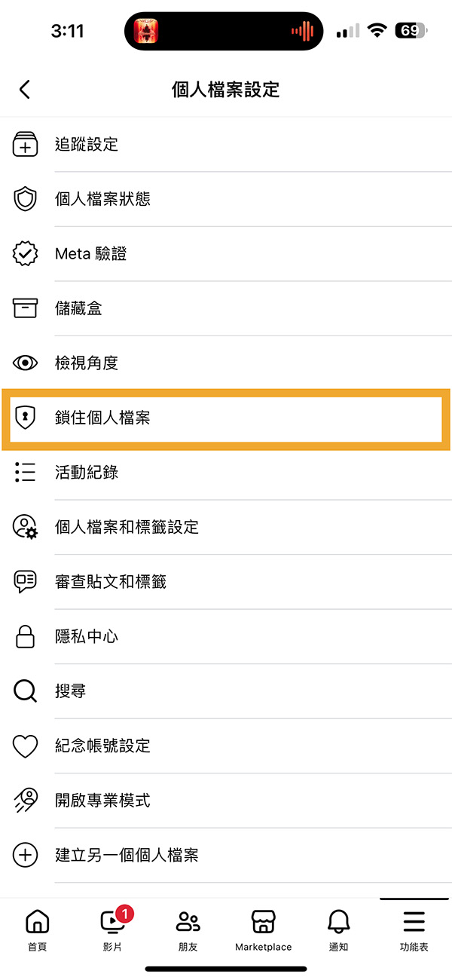Tap the 活動紀錄 list icon
This screenshot has height=980, width=452.
(x=25, y=472)
